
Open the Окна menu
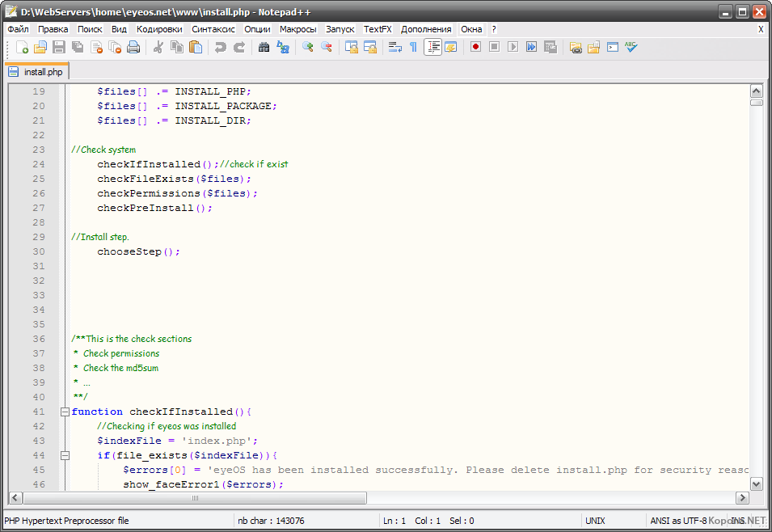(x=471, y=29)
